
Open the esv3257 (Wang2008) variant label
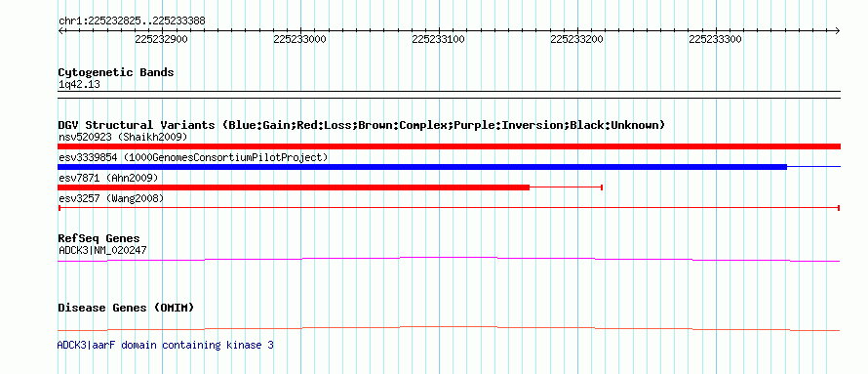point(111,198)
